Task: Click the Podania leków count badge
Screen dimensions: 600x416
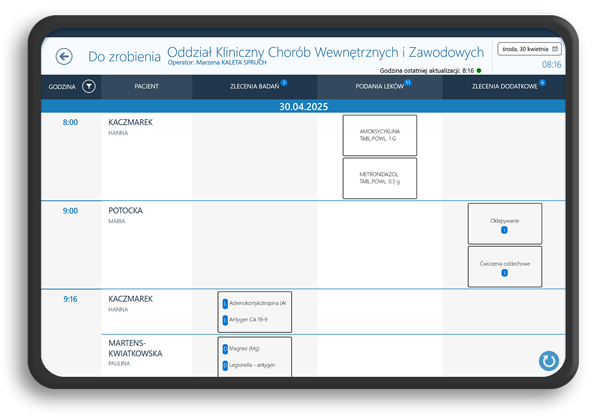Action: (408, 82)
